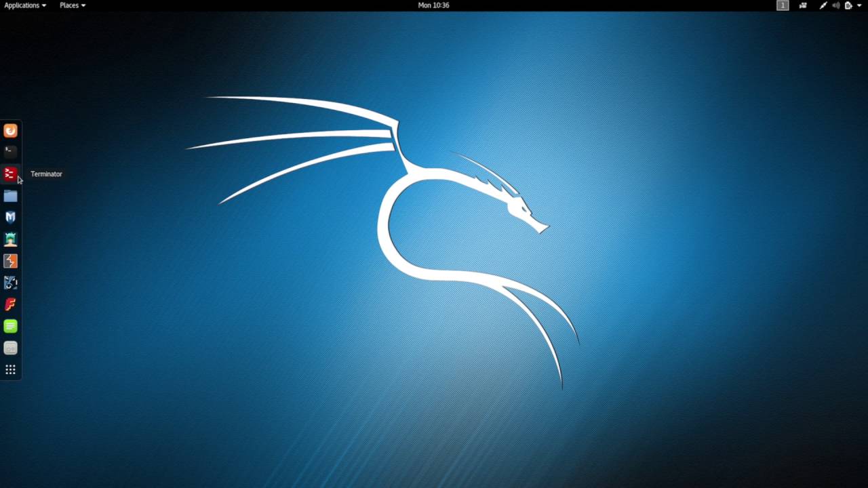
Task: Open the clock showing Mon 10:36
Action: [434, 5]
